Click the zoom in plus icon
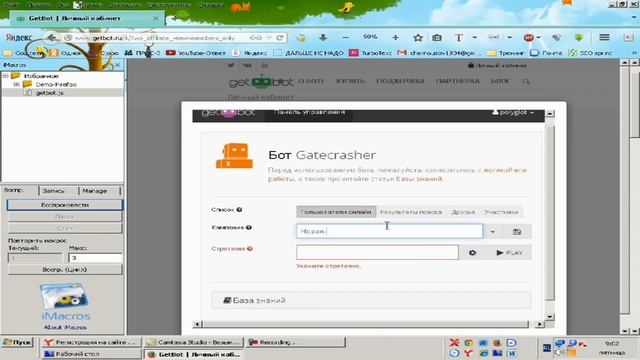The image size is (640, 360). tap(395, 37)
